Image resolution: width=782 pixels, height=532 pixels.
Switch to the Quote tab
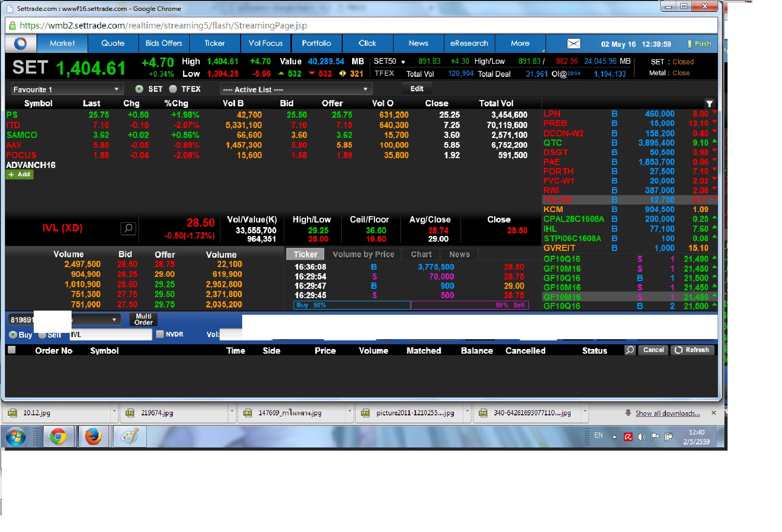click(x=113, y=44)
